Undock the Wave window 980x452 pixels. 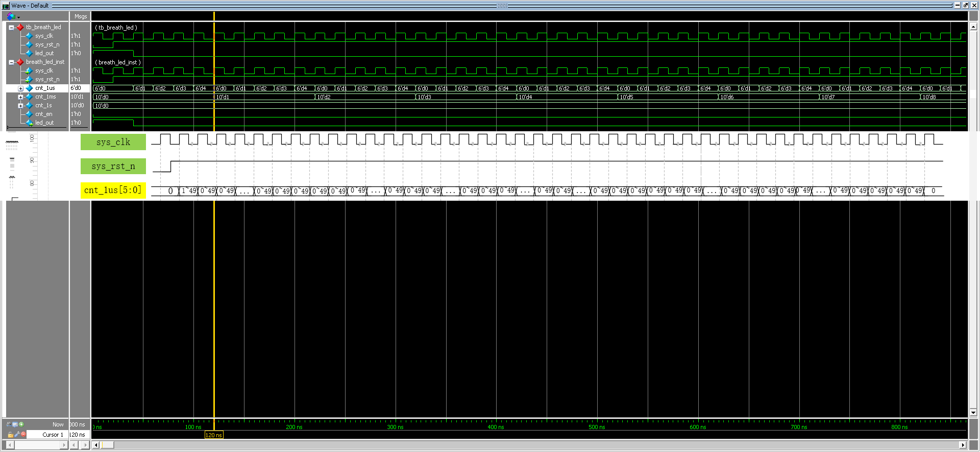(965, 5)
